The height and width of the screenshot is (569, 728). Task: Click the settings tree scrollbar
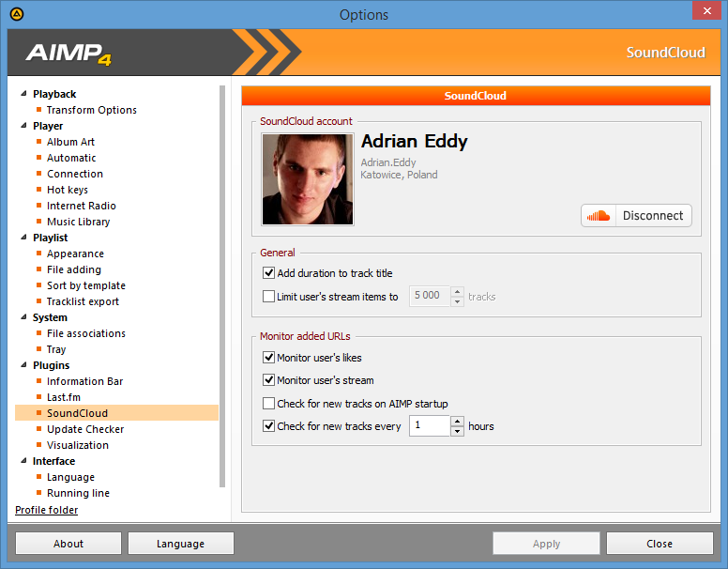222,285
